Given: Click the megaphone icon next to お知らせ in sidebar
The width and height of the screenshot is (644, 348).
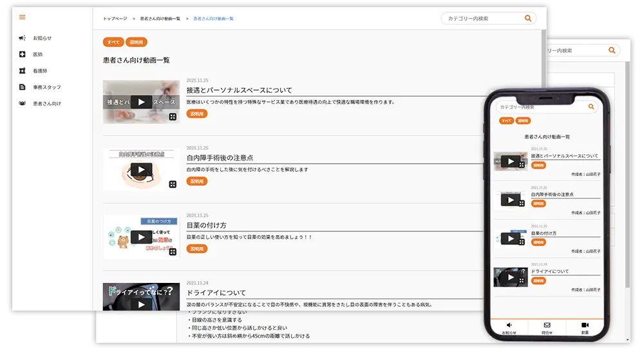Looking at the screenshot, I should (22, 38).
